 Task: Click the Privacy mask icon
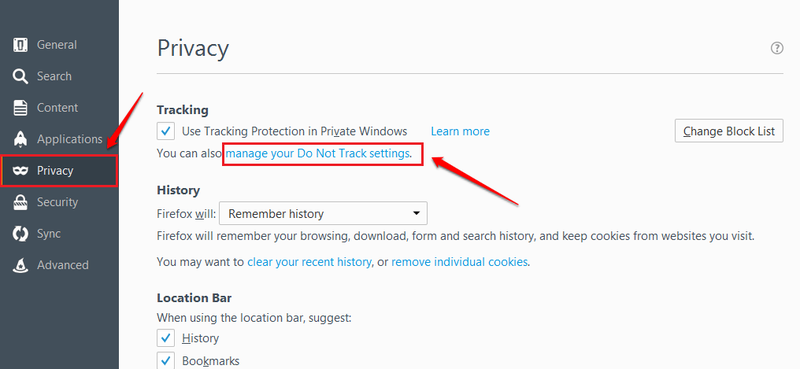pyautogui.click(x=20, y=170)
